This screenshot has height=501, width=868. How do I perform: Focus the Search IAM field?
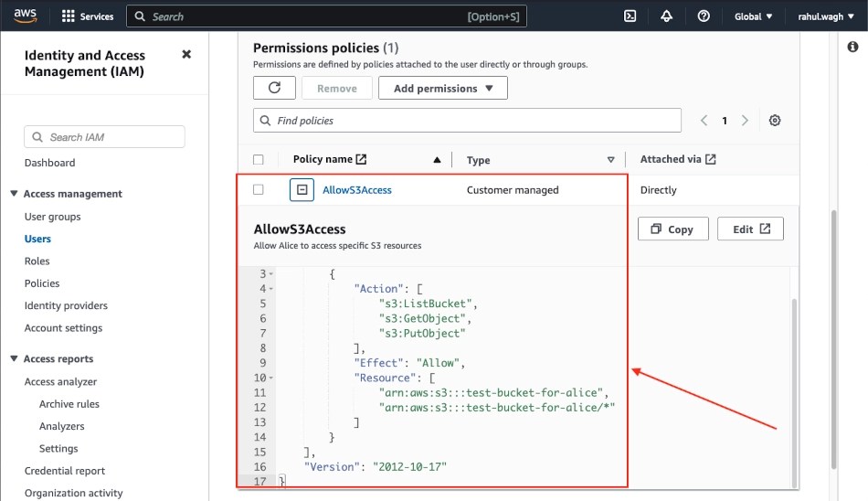(104, 136)
